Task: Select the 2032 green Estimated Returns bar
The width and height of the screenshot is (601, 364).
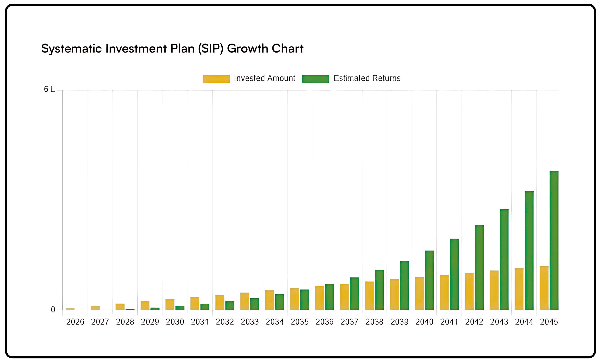Action: pos(230,305)
